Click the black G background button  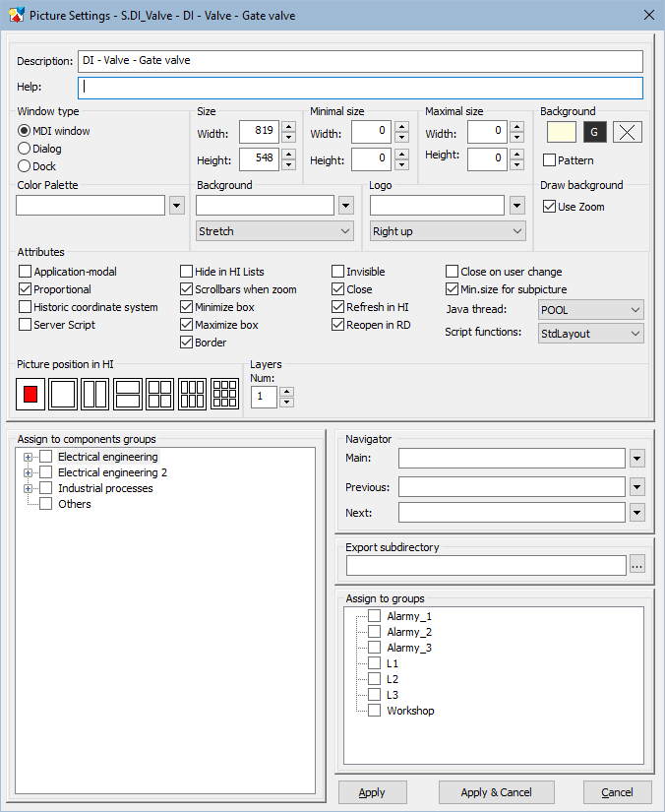pyautogui.click(x=594, y=132)
